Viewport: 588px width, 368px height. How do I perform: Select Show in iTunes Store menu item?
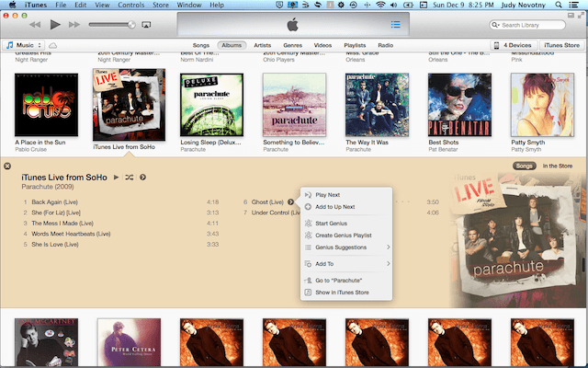click(x=346, y=293)
